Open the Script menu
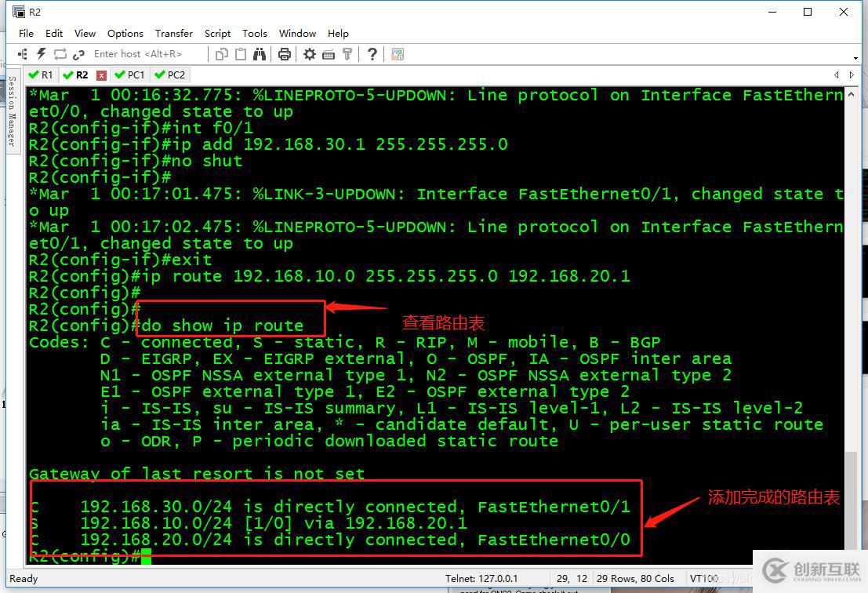This screenshot has width=868, height=593. pyautogui.click(x=217, y=34)
